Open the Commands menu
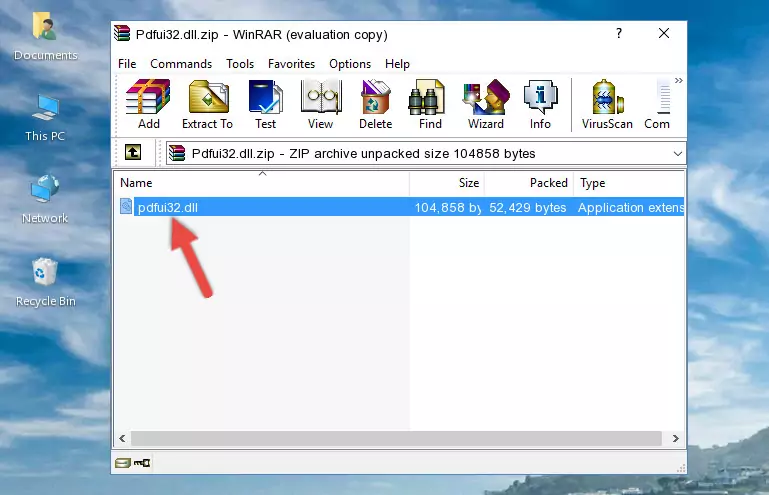Image resolution: width=769 pixels, height=495 pixels. 181,64
